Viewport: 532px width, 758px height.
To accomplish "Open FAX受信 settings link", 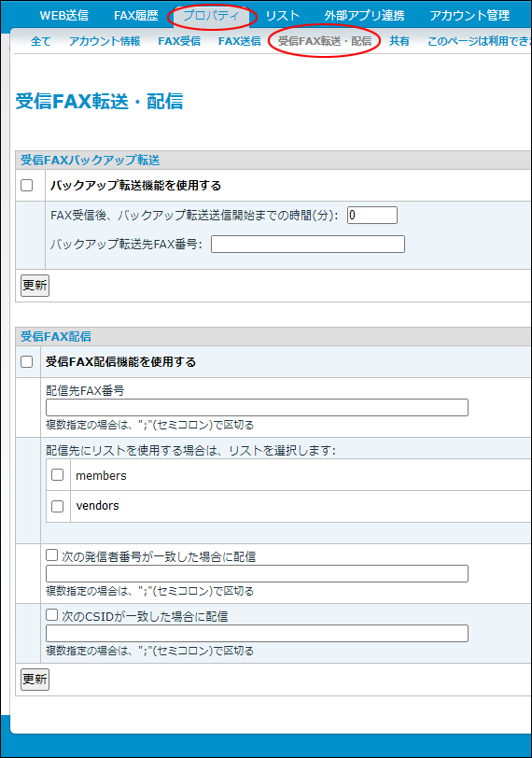I will (x=179, y=41).
